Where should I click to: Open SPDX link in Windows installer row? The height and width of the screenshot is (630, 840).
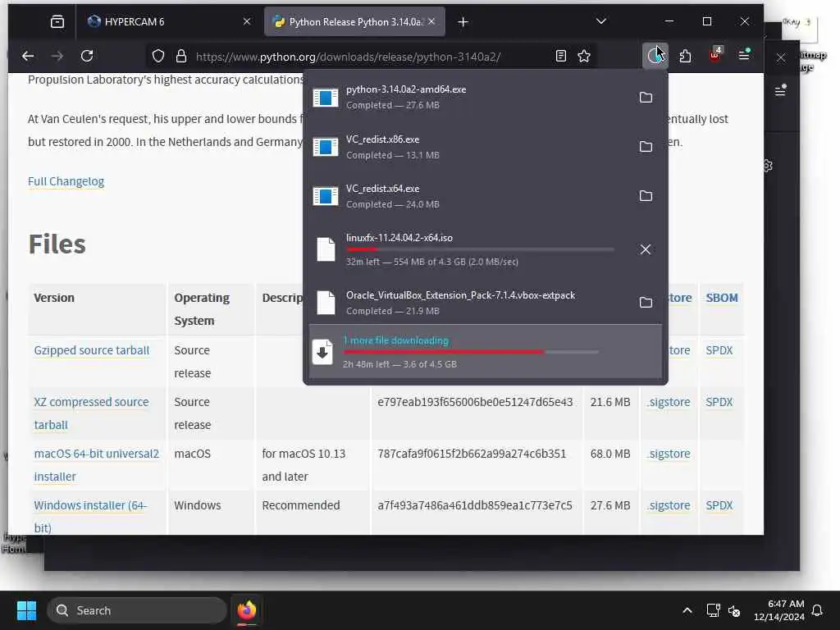[719, 505]
